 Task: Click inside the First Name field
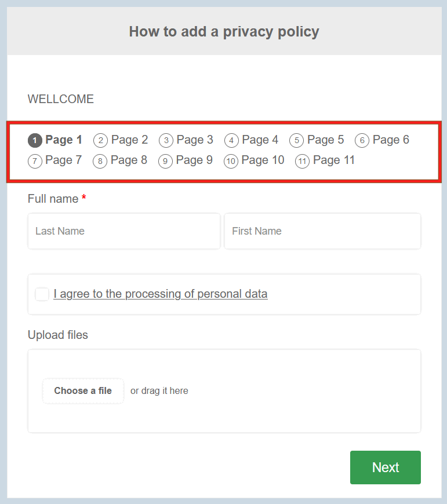click(322, 231)
